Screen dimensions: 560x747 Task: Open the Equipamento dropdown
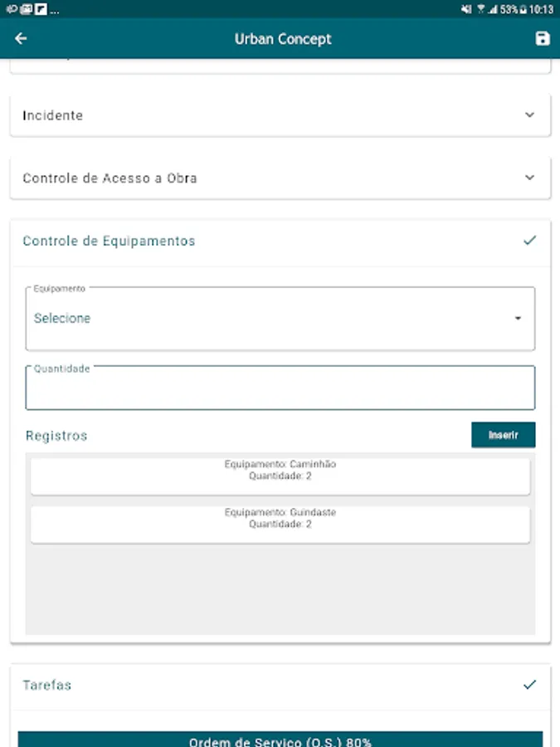pyautogui.click(x=280, y=319)
